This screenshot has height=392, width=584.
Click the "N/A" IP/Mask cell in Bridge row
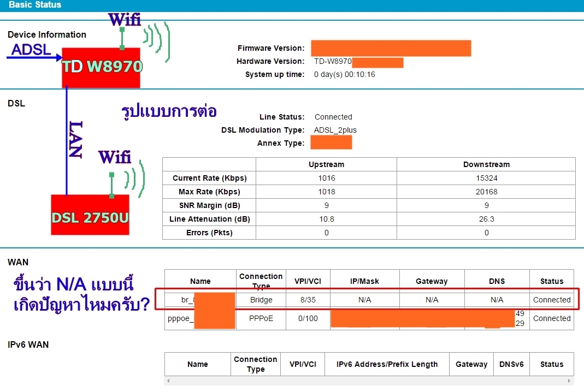point(364,300)
